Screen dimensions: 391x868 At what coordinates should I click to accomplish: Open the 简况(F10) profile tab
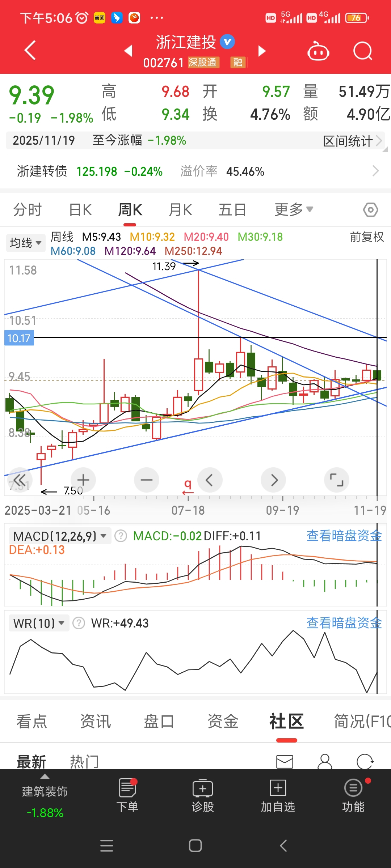362,721
